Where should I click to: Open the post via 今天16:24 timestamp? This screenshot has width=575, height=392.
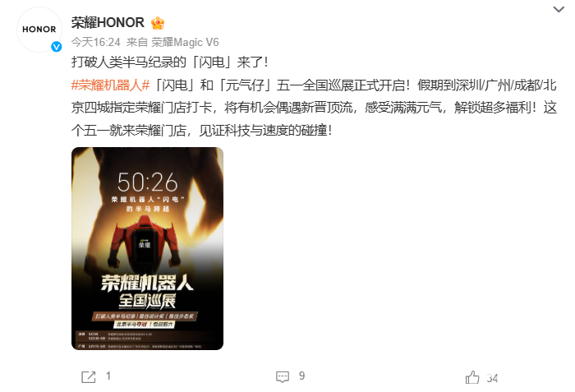96,42
